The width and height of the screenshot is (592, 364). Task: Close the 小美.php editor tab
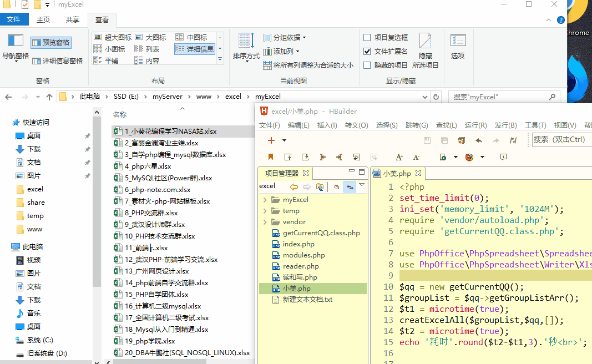click(x=418, y=173)
